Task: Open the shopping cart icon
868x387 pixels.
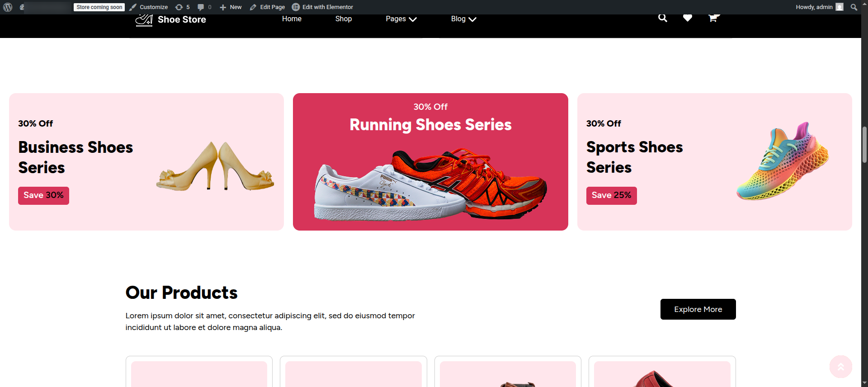Action: pos(713,18)
